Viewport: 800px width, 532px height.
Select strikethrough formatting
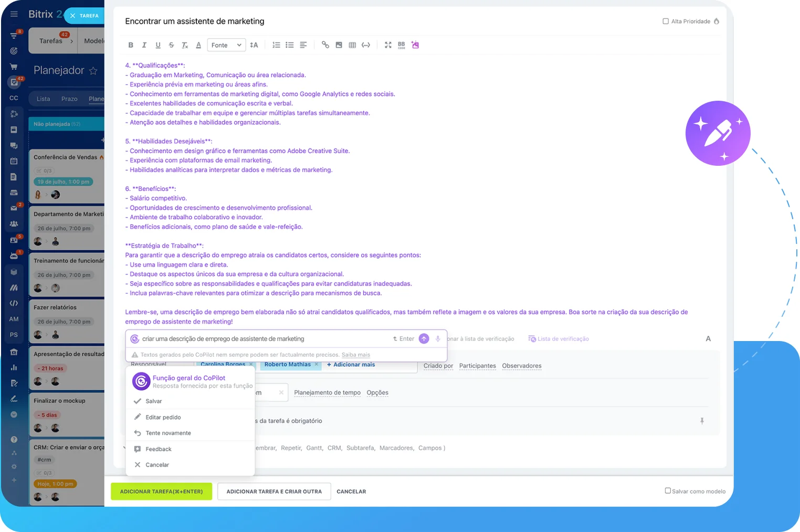[x=171, y=45]
